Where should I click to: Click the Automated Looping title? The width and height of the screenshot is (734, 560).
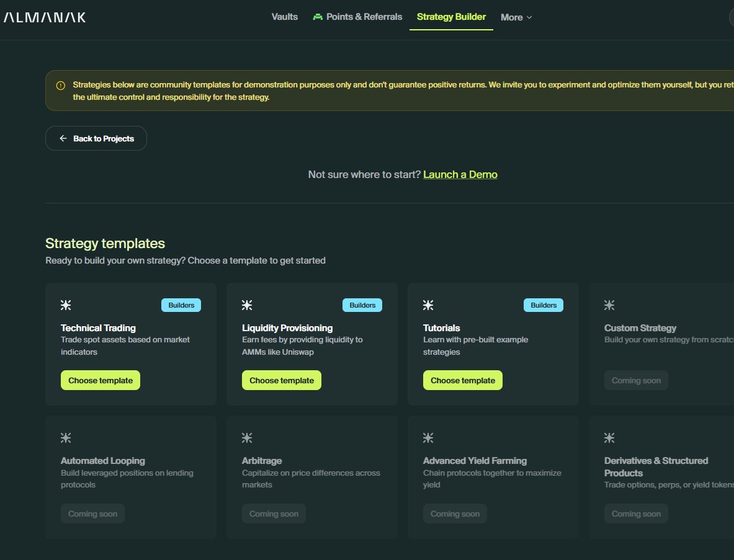click(x=103, y=461)
